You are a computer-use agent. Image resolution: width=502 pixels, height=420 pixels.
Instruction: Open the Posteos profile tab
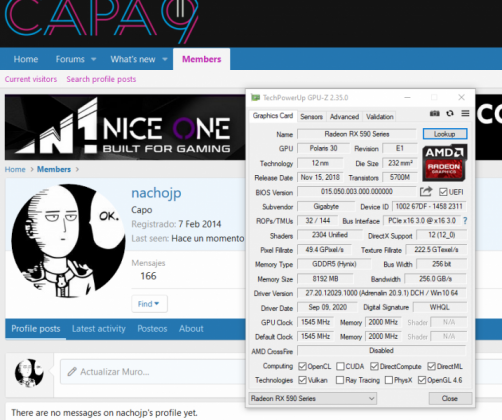click(x=152, y=329)
